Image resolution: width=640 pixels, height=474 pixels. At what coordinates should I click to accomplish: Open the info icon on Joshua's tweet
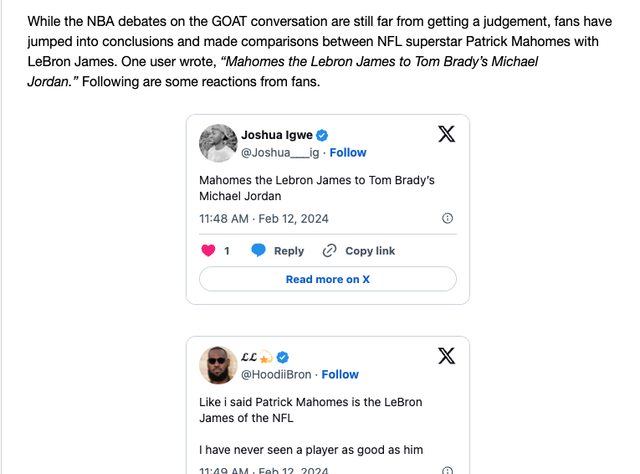(x=447, y=218)
